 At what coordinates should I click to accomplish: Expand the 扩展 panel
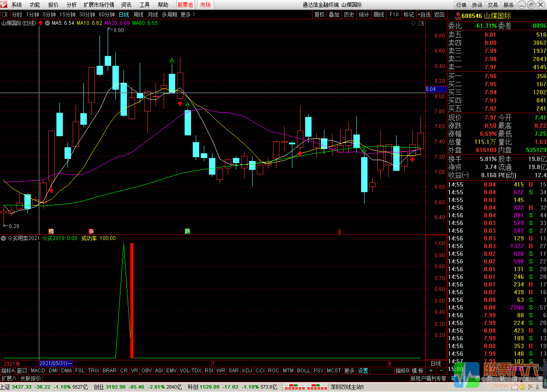click(x=9, y=378)
